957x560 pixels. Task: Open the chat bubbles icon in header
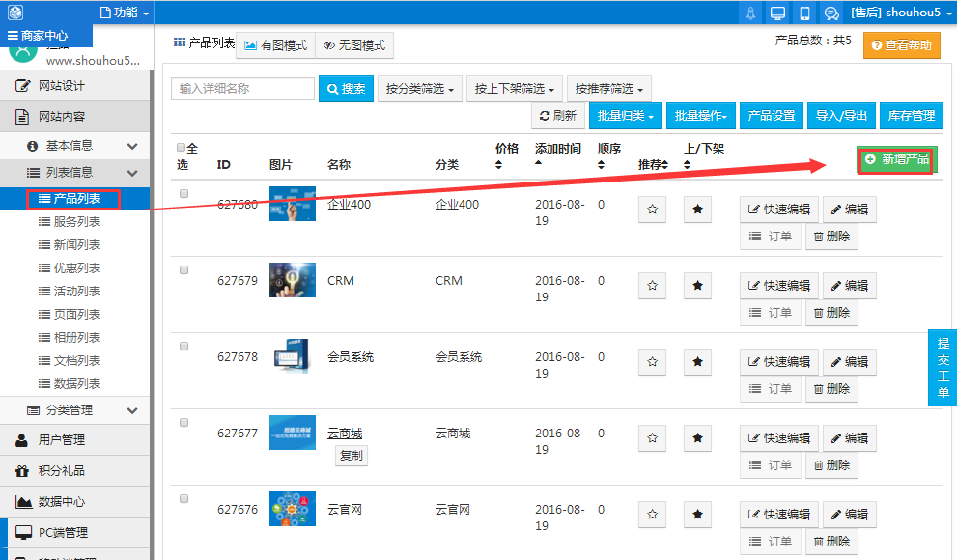coord(830,13)
